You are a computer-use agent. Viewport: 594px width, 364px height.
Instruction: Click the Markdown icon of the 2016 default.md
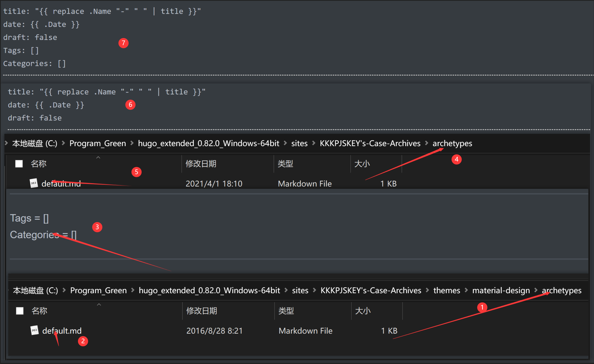(34, 330)
